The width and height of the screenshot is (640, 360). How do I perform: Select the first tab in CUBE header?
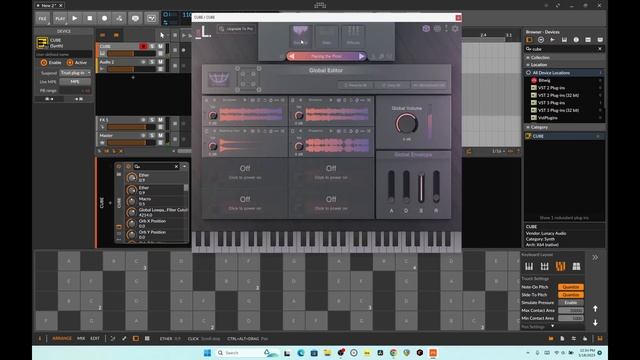click(300, 36)
